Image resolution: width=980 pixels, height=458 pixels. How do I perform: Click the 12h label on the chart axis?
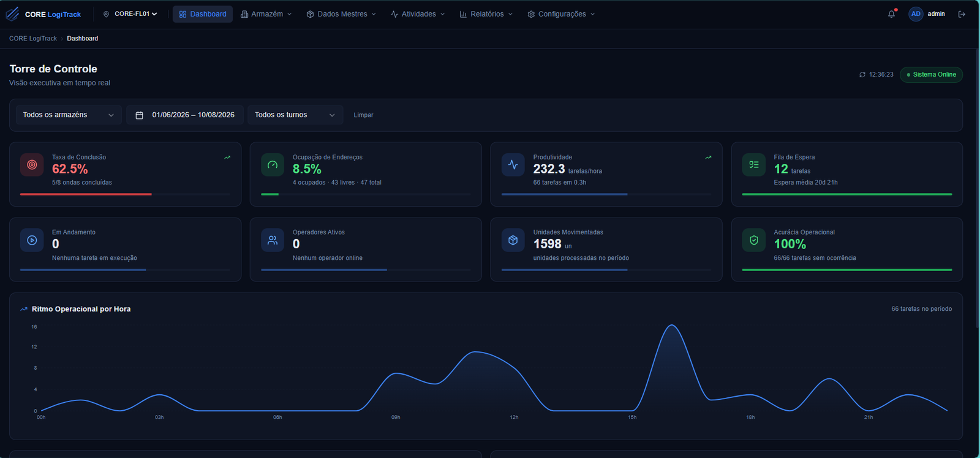514,418
